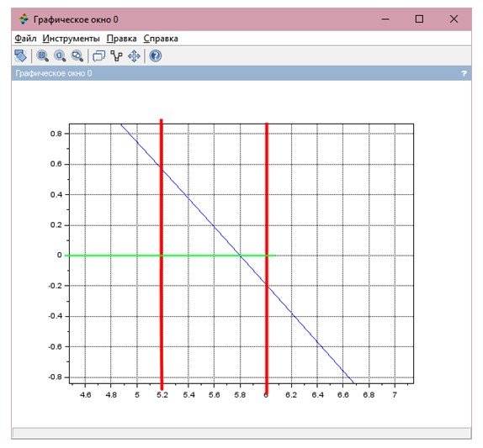Image resolution: width=483 pixels, height=448 pixels.
Task: Toggle the datatip mode icon
Action: [x=116, y=56]
